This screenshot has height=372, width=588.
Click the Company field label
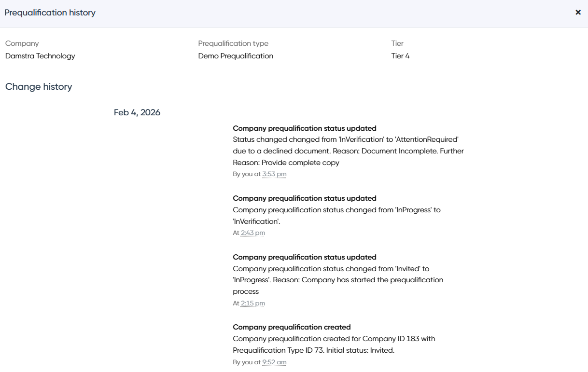(22, 43)
